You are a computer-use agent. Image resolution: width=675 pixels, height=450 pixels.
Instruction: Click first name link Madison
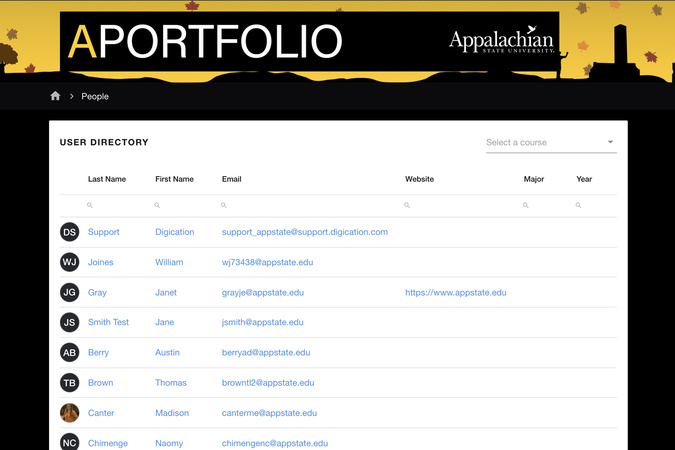[x=172, y=413]
